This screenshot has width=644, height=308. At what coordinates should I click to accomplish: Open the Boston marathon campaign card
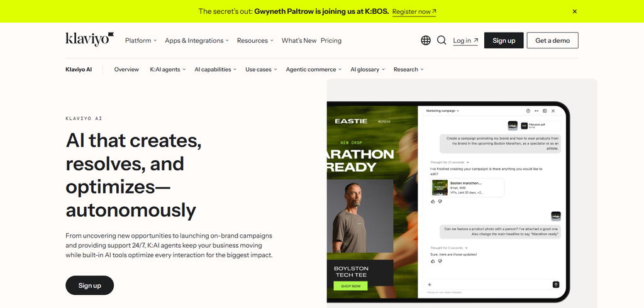point(467,187)
